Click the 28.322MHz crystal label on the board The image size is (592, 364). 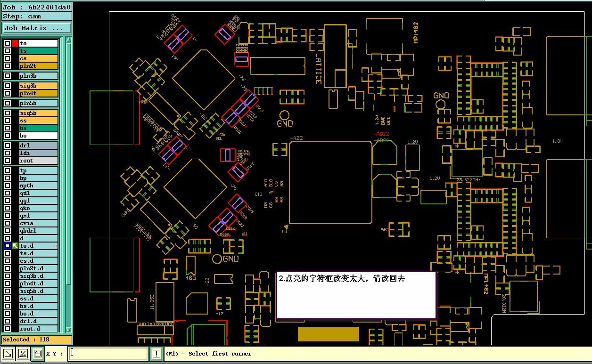coord(469,180)
